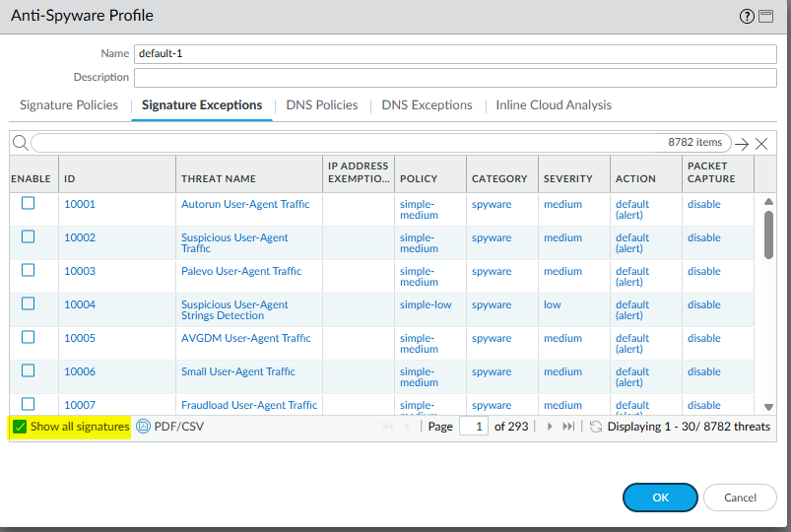Refresh the threat list display
Screen dimensions: 791x532
[x=595, y=427]
